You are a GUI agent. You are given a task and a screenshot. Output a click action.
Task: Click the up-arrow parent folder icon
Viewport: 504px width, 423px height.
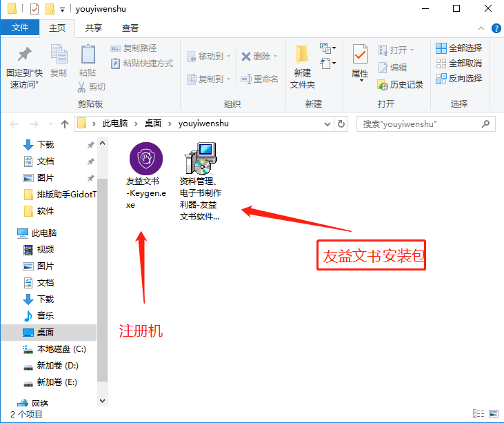coord(65,124)
